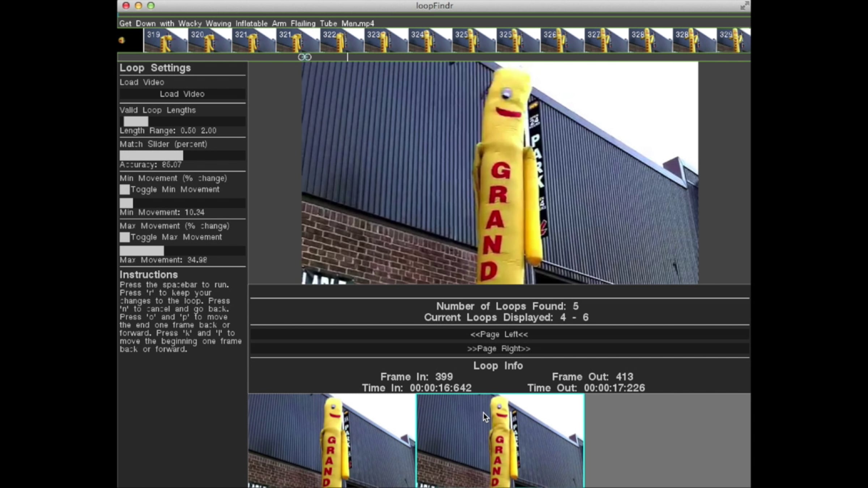Viewport: 868px width, 488px height.
Task: Select the highlighted cyan-bordered loop thumbnail
Action: pyautogui.click(x=501, y=441)
